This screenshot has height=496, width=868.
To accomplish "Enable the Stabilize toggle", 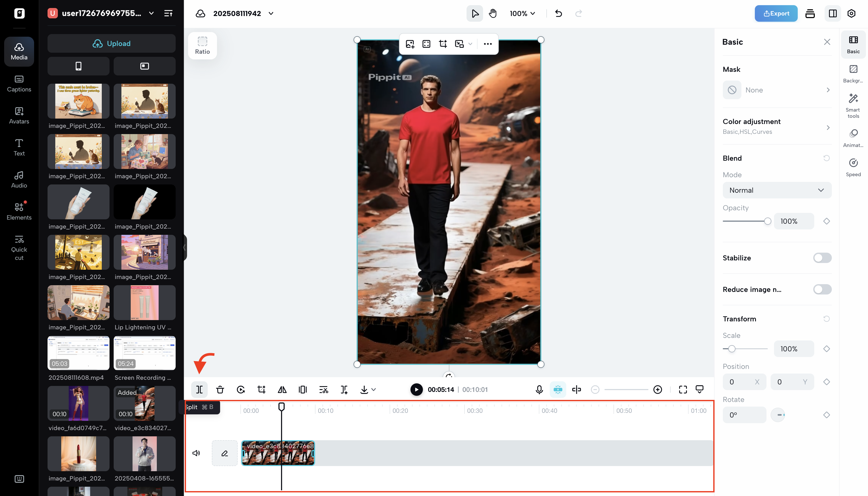I will [821, 258].
